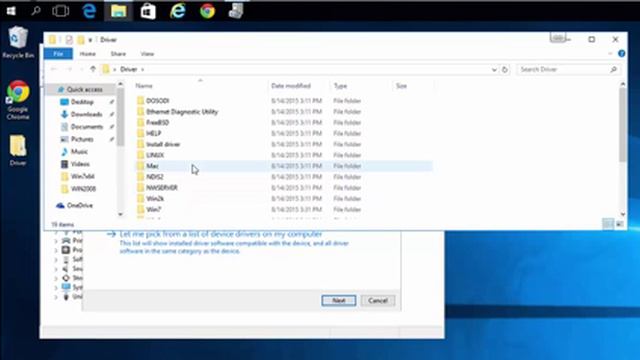Click the search magnifier in Search Driver box
Image resolution: width=640 pixels, height=360 pixels.
tap(613, 69)
